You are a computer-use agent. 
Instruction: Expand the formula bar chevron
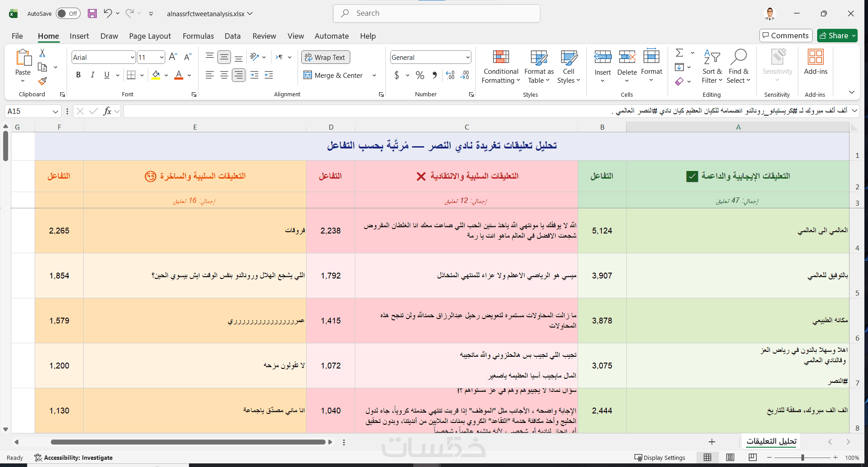pyautogui.click(x=854, y=111)
